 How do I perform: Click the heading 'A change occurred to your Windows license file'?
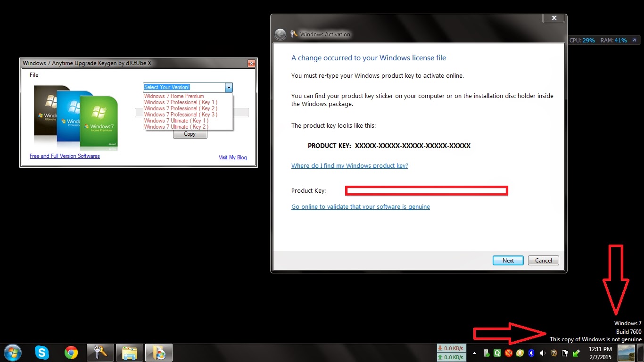point(369,58)
